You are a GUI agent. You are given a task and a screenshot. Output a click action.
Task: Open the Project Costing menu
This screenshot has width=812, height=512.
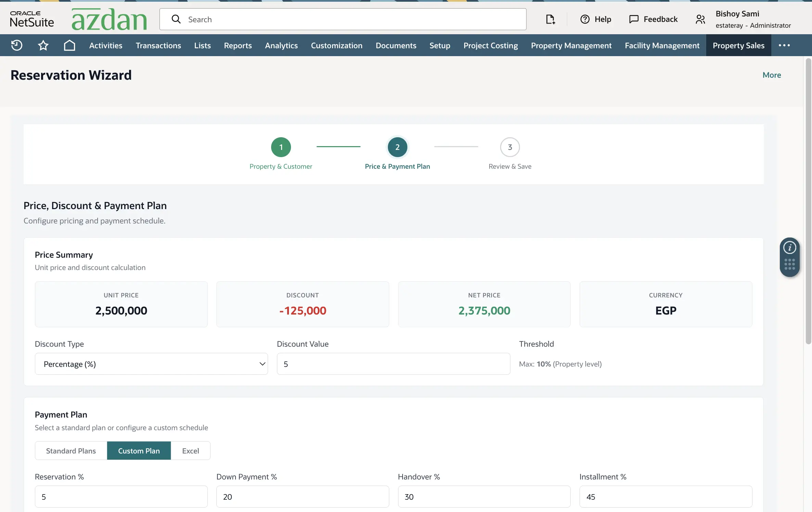pos(490,45)
